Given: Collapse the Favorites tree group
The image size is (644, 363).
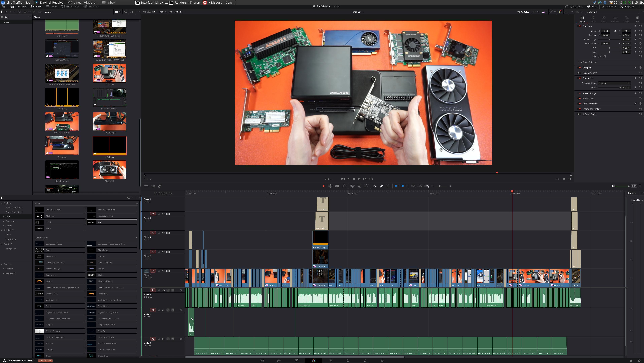Looking at the screenshot, I should pos(2,264).
